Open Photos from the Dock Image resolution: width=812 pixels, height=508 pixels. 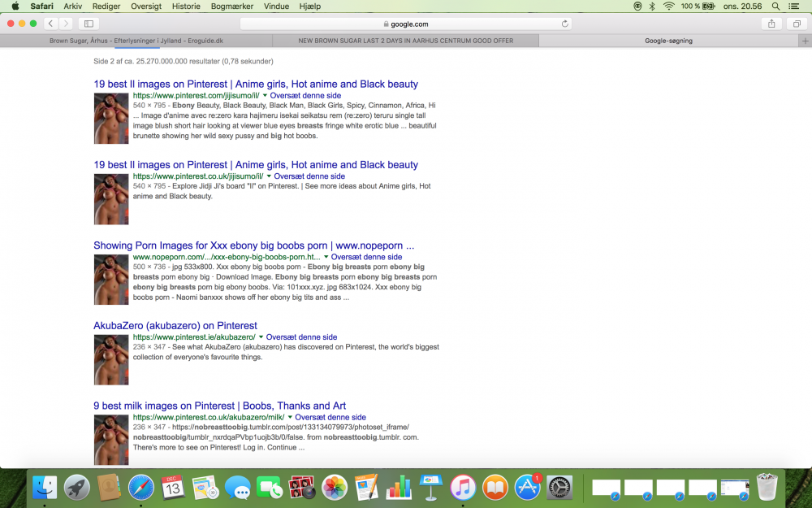[334, 488]
